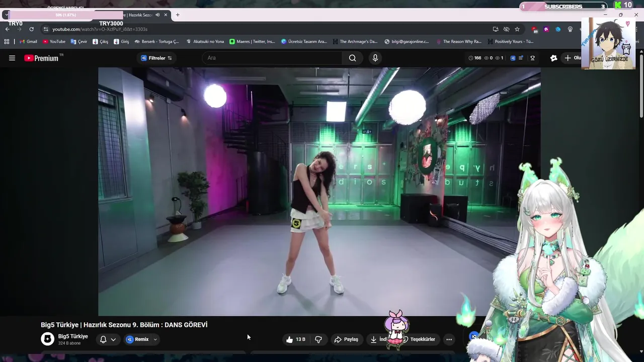Open the Ücretsiz Tasarım Araçları bookmark
Screen dimensions: 644x362
point(304,42)
